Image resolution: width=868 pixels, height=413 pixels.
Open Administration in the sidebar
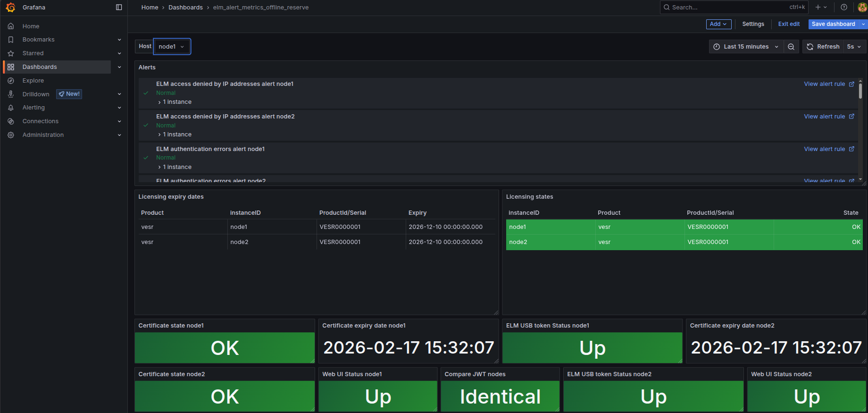43,135
